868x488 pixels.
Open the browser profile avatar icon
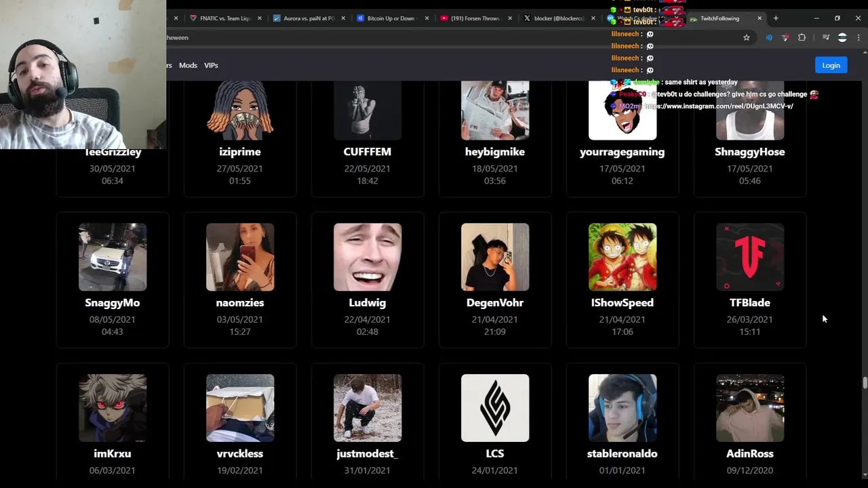(842, 38)
